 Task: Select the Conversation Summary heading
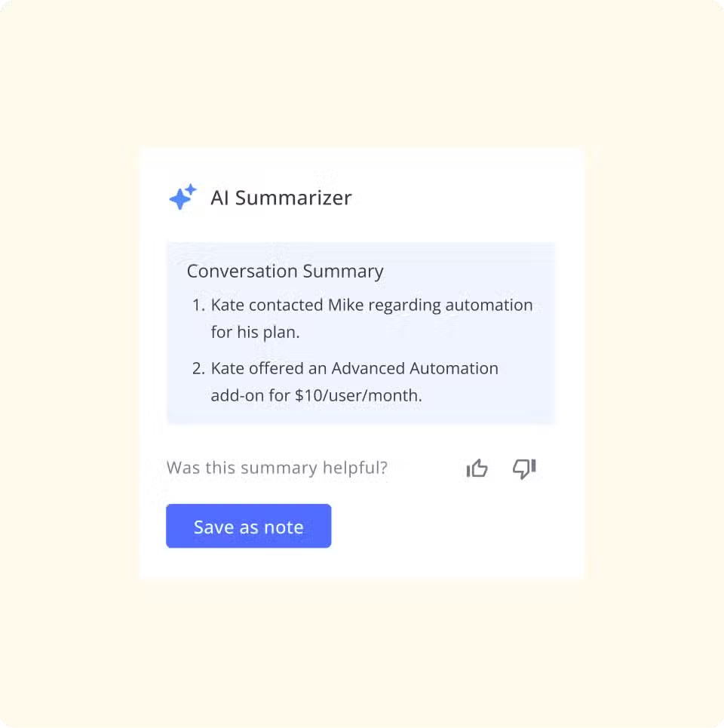pyautogui.click(x=284, y=271)
